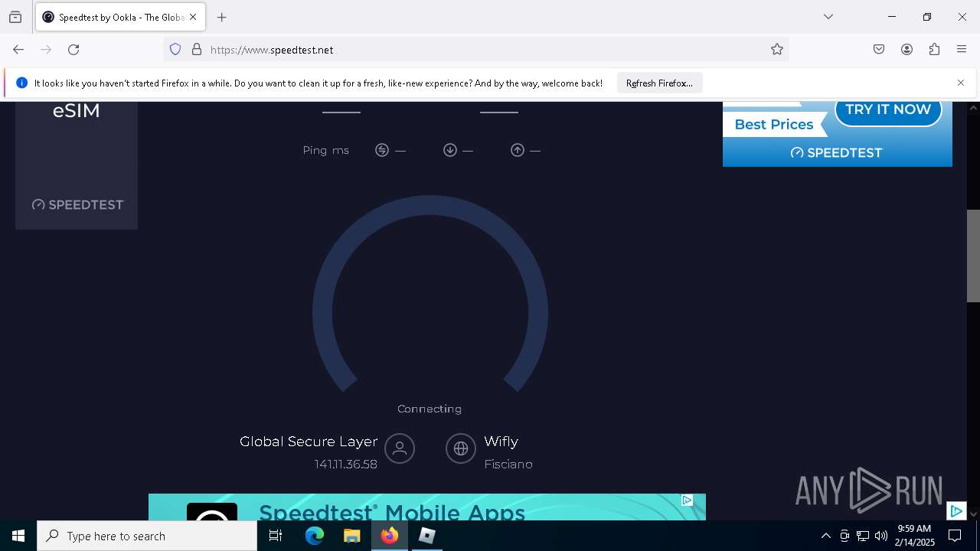Bookmark this page with the star
Screen dimensions: 980x551
pyautogui.click(x=777, y=50)
